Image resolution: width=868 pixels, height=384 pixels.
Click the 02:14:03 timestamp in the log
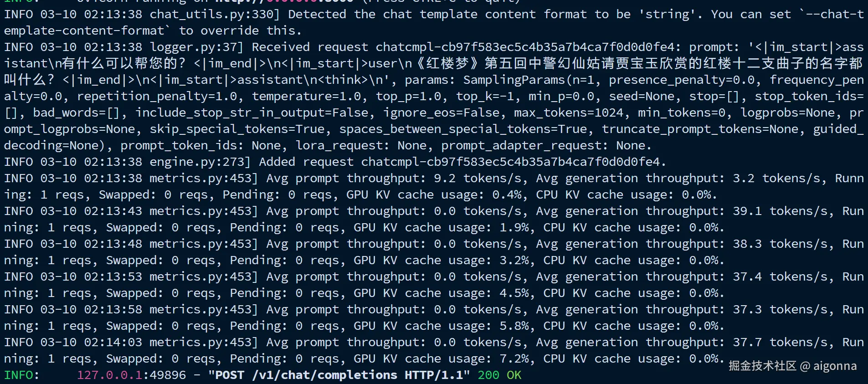pyautogui.click(x=113, y=342)
